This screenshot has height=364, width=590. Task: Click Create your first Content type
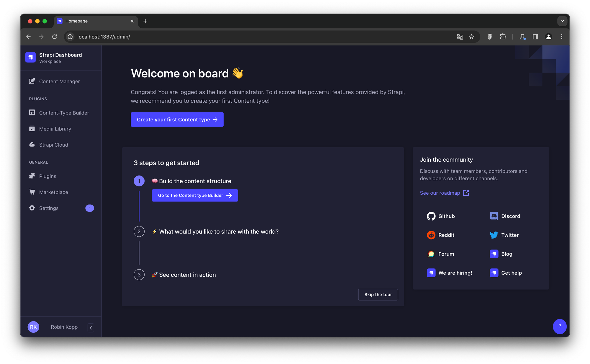click(x=177, y=119)
